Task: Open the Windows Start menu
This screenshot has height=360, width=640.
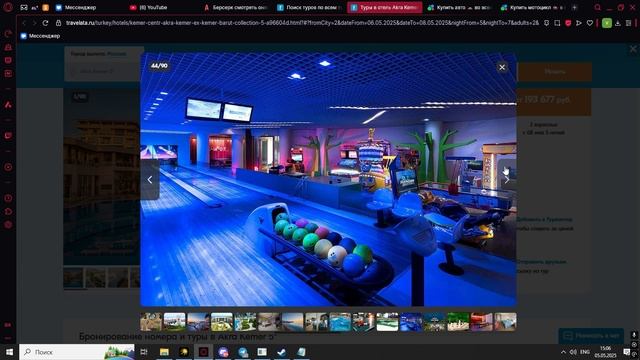Action: [9, 352]
